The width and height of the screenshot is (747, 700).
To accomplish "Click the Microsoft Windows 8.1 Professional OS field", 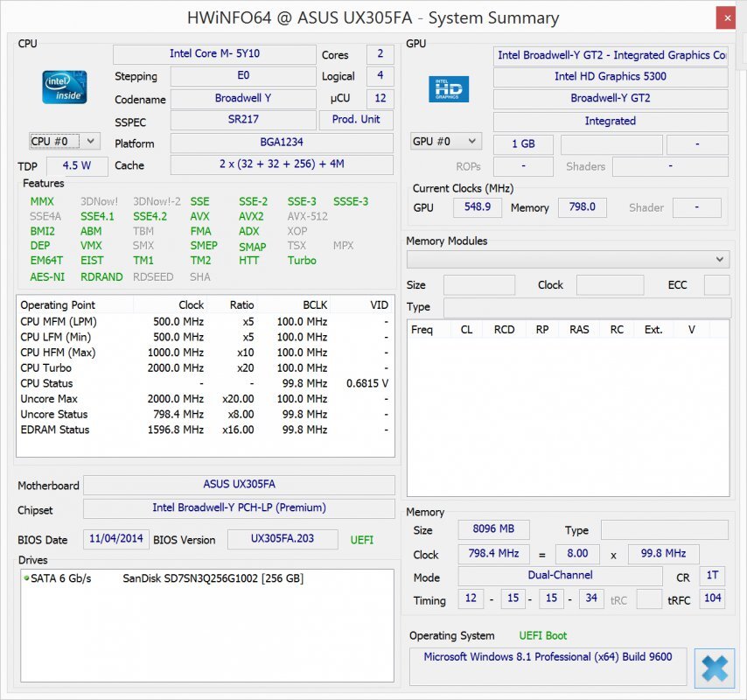I will 548,666.
